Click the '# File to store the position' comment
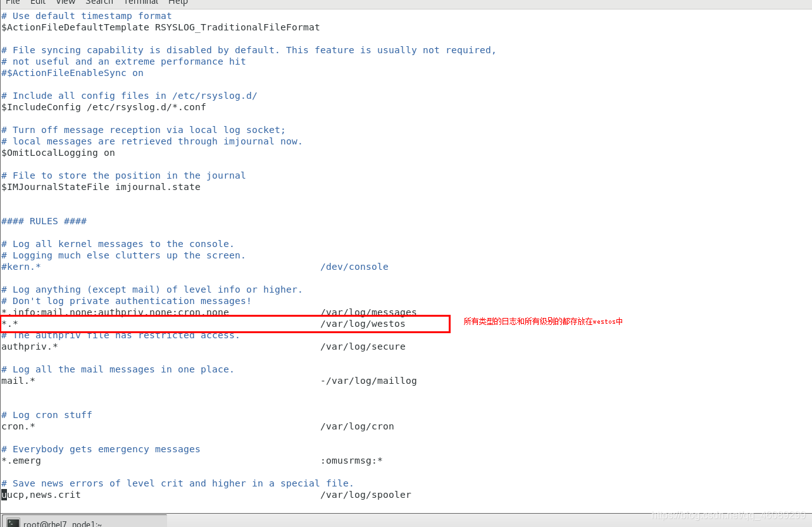The height and width of the screenshot is (527, 812). click(123, 175)
